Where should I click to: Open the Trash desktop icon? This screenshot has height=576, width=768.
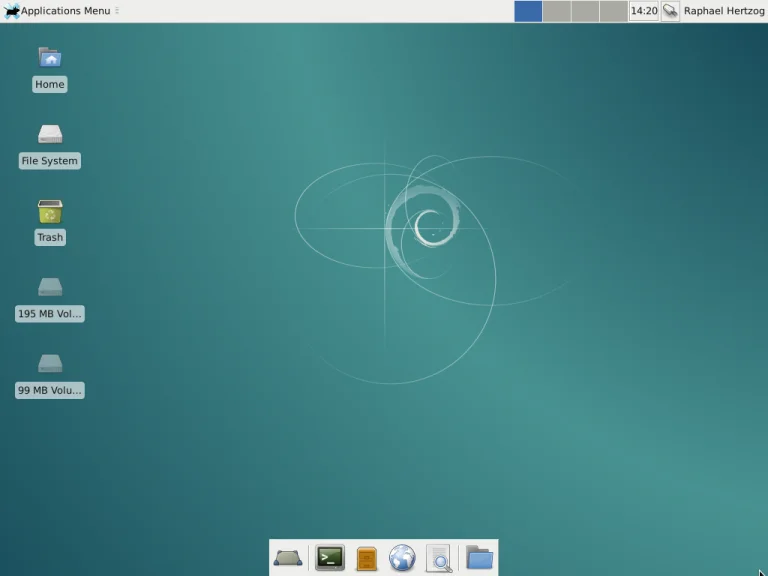pos(49,212)
